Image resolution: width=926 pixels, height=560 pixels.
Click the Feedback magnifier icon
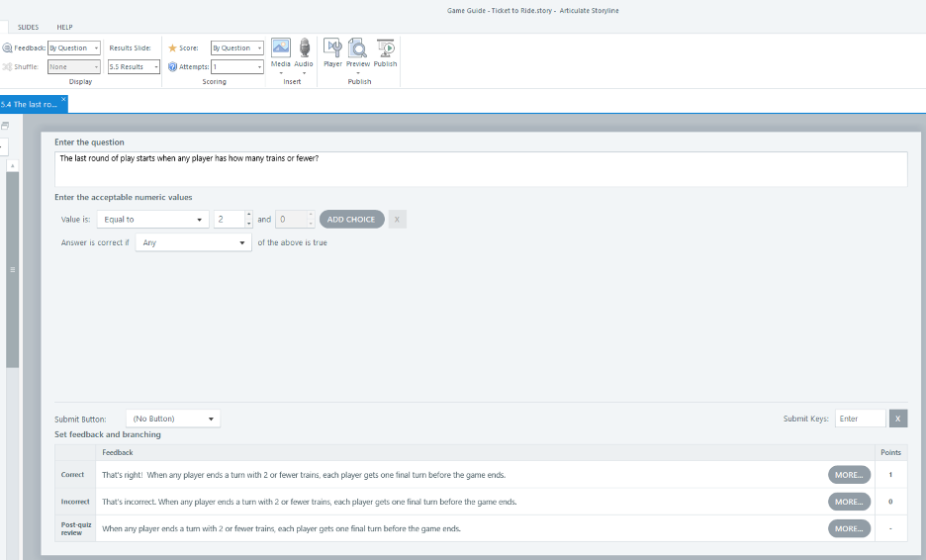tap(7, 47)
